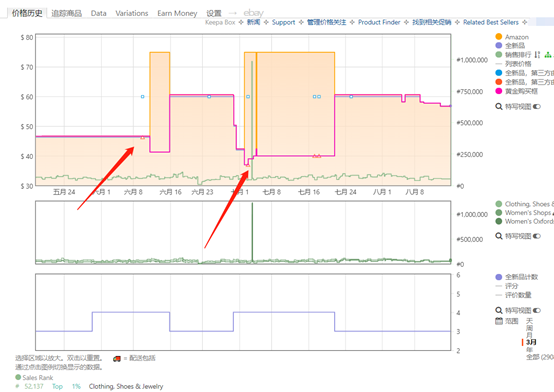Switch to the Variations tab
This screenshot has height=392, width=554.
(x=132, y=13)
